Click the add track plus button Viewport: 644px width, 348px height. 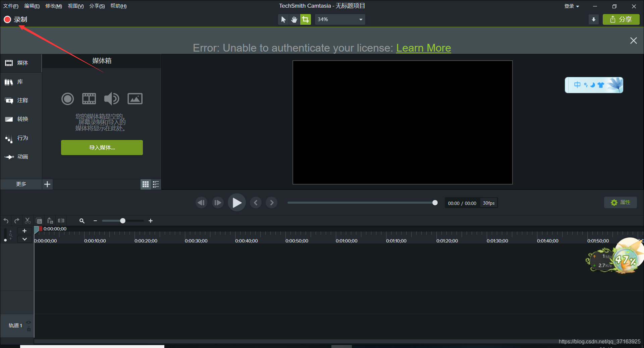24,231
